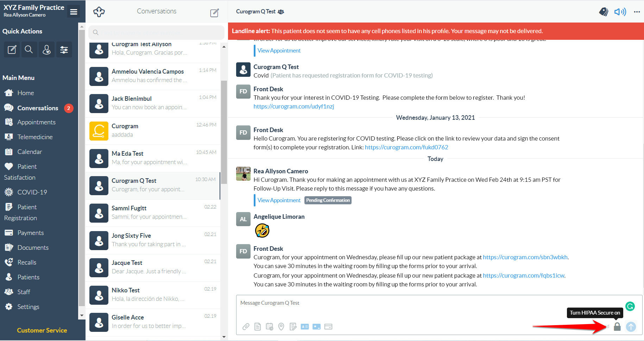Open the three-dot options menu

[637, 12]
